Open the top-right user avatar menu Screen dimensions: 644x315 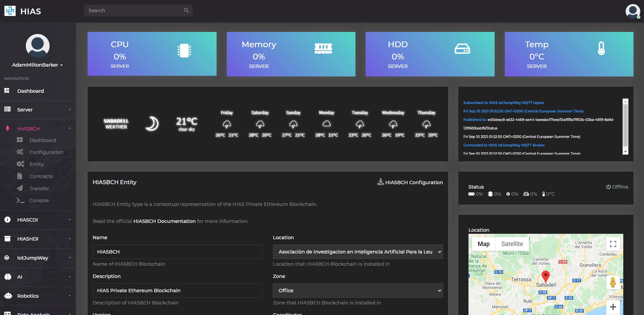click(633, 11)
